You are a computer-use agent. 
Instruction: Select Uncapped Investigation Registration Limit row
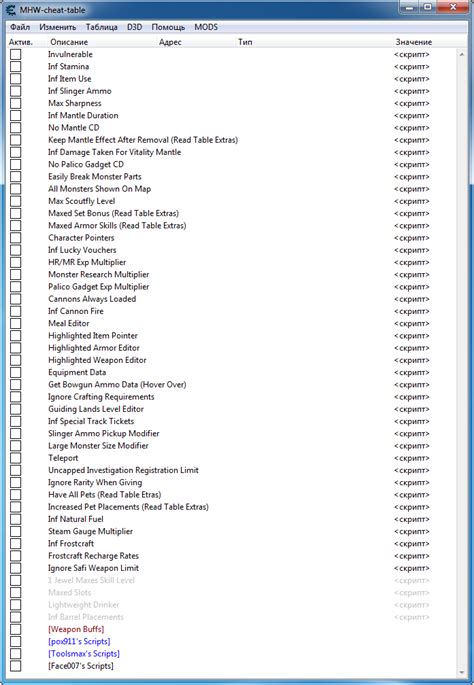(x=123, y=470)
